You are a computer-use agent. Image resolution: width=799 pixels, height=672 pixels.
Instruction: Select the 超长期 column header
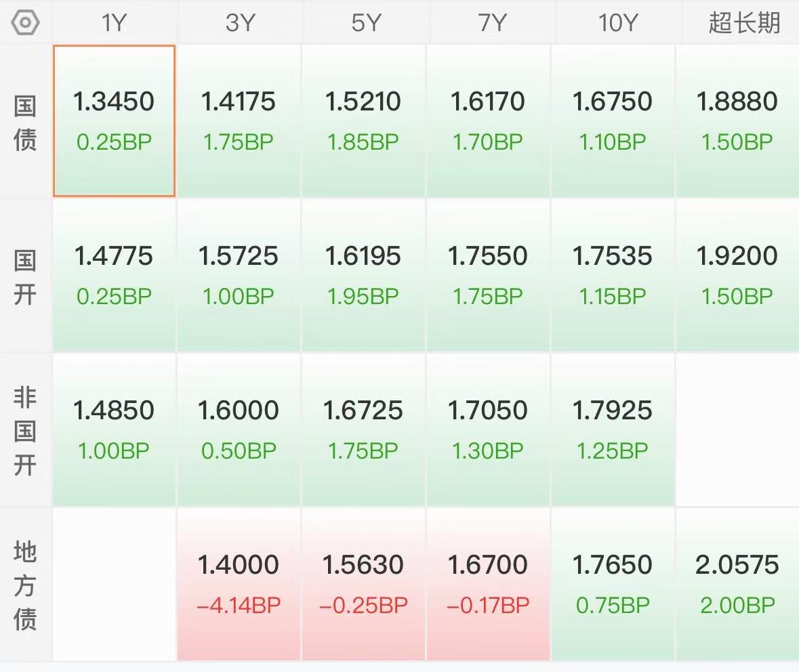[x=744, y=22]
